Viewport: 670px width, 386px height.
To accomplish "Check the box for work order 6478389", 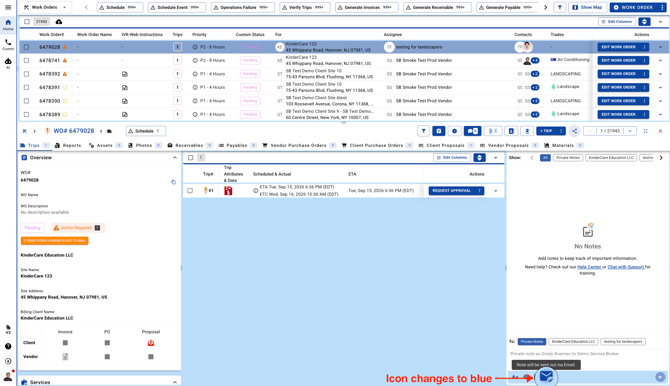I will (x=26, y=115).
